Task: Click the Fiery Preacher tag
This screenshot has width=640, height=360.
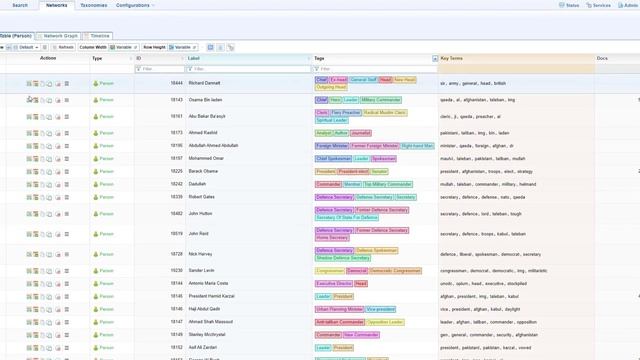Action: 346,113
